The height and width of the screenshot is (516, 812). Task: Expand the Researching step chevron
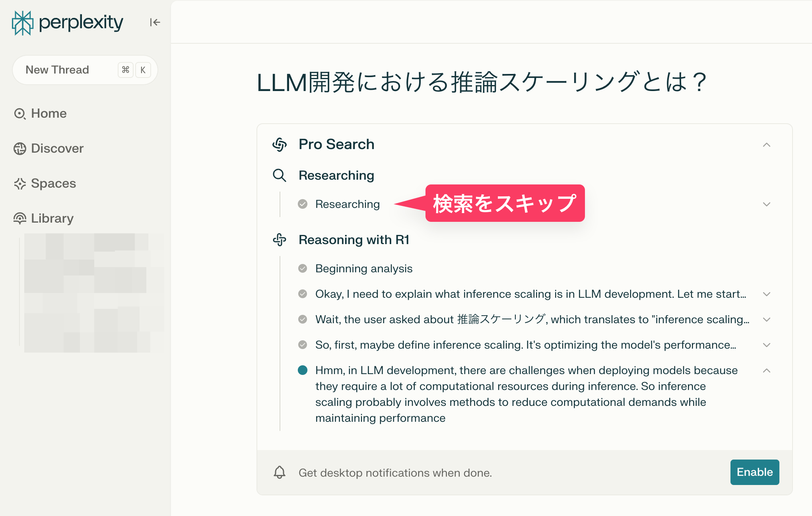(x=767, y=204)
